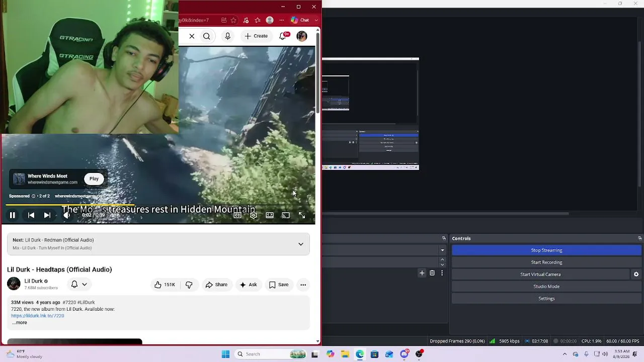This screenshot has width=644, height=362.
Task: Open YouTube player settings gear
Action: point(254,215)
